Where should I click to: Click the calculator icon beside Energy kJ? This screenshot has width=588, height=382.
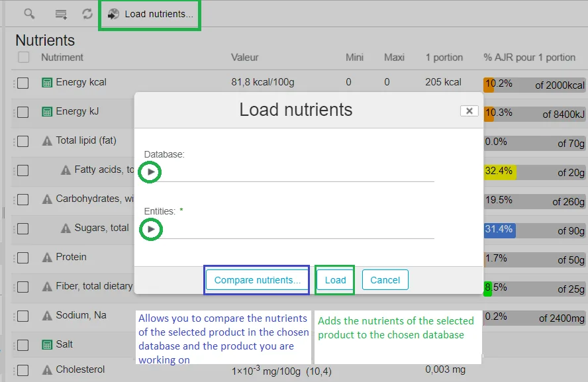point(47,112)
